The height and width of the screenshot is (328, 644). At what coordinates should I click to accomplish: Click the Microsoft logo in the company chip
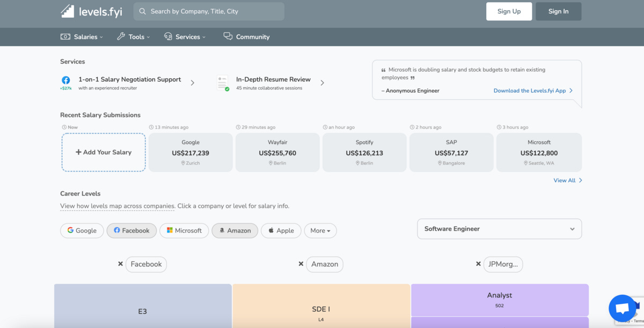pyautogui.click(x=170, y=230)
